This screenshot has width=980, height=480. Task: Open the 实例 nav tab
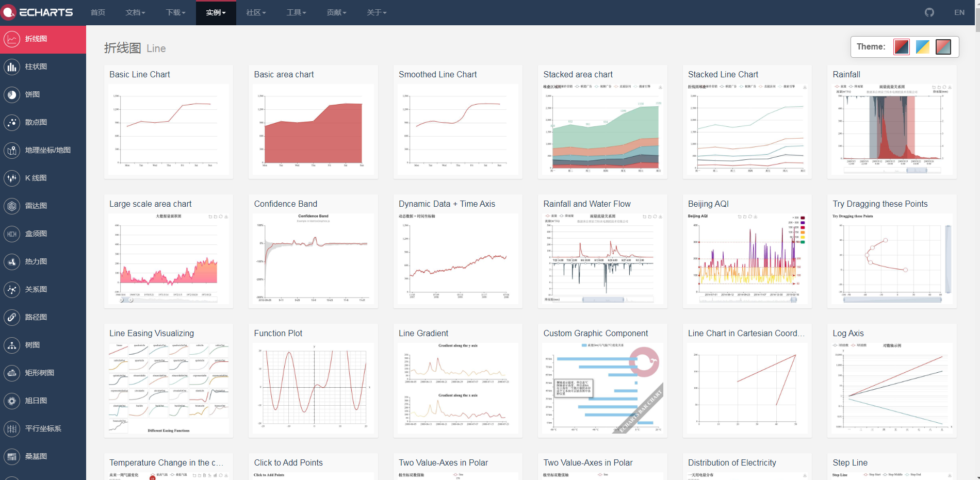tap(216, 12)
